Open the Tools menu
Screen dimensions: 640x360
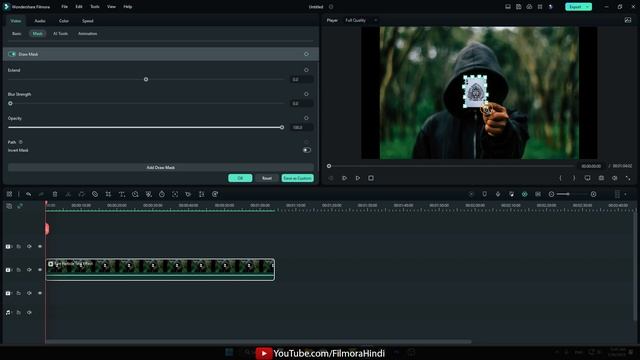95,7
